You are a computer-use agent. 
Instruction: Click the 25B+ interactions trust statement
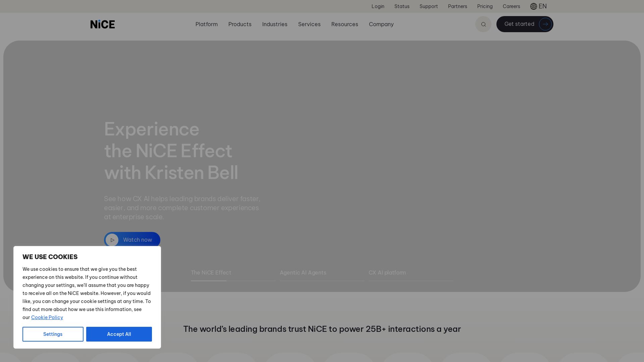322,329
